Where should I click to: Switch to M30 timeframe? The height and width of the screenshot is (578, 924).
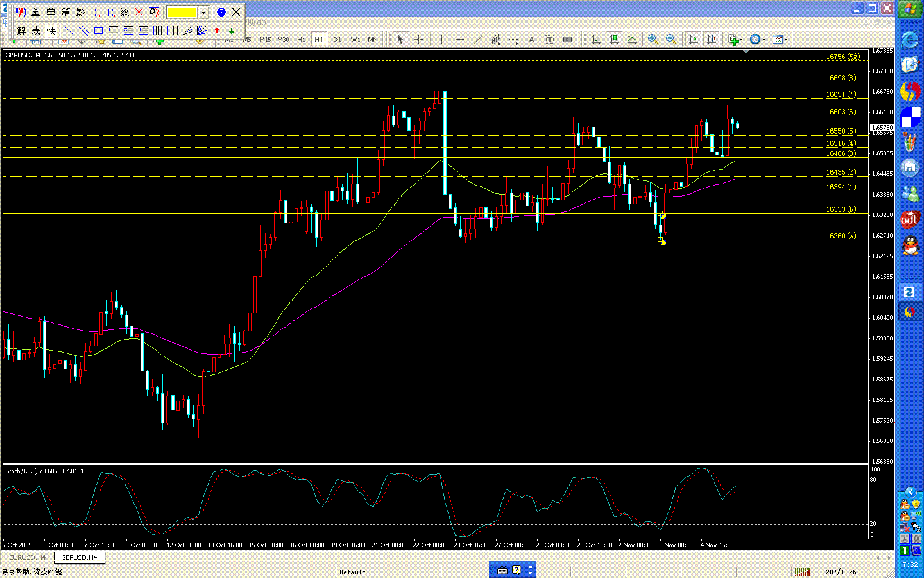tap(283, 39)
